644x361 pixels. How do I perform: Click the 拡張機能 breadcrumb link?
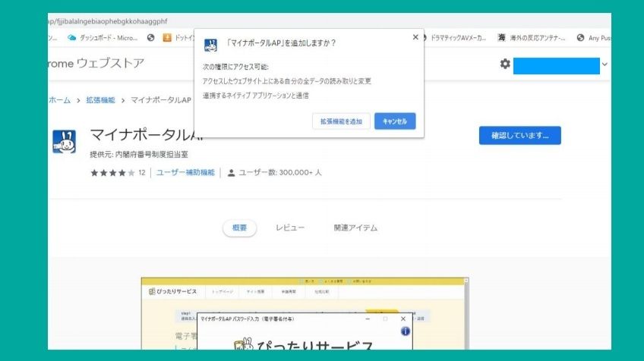99,100
